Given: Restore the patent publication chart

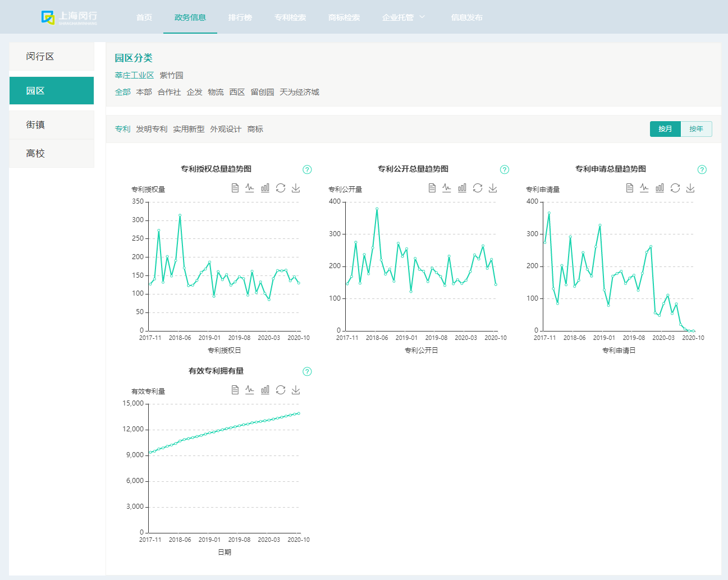Looking at the screenshot, I should pos(478,188).
